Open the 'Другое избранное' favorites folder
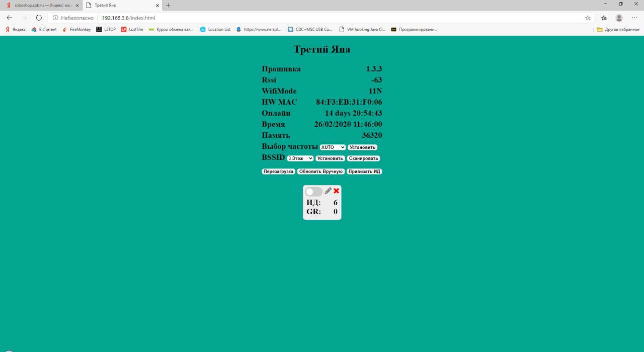Screen dimensions: 644x352 click(x=618, y=29)
